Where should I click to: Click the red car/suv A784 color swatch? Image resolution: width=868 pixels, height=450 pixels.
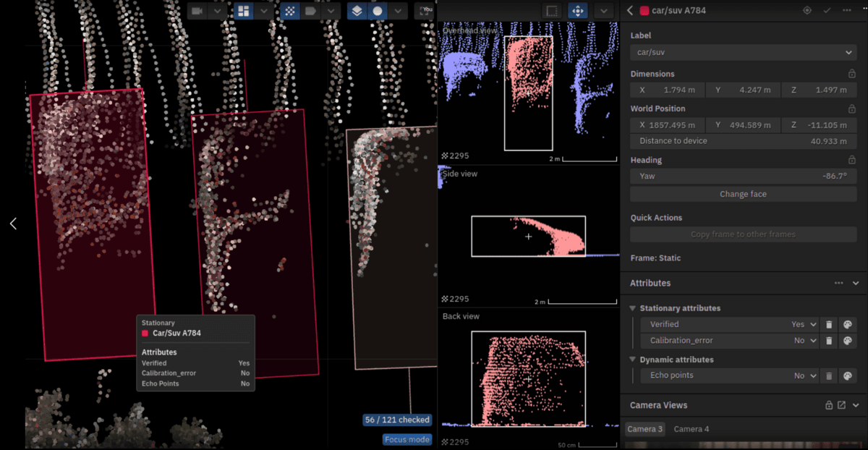pos(644,10)
